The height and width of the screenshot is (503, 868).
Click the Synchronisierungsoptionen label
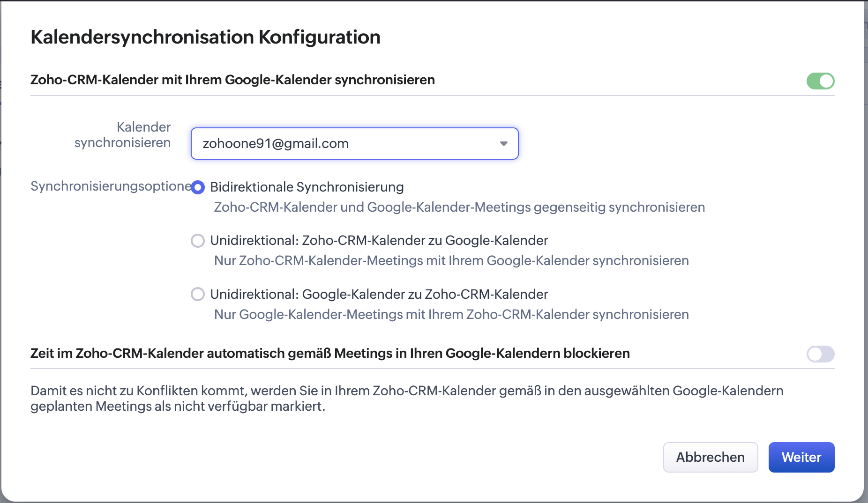pos(111,186)
